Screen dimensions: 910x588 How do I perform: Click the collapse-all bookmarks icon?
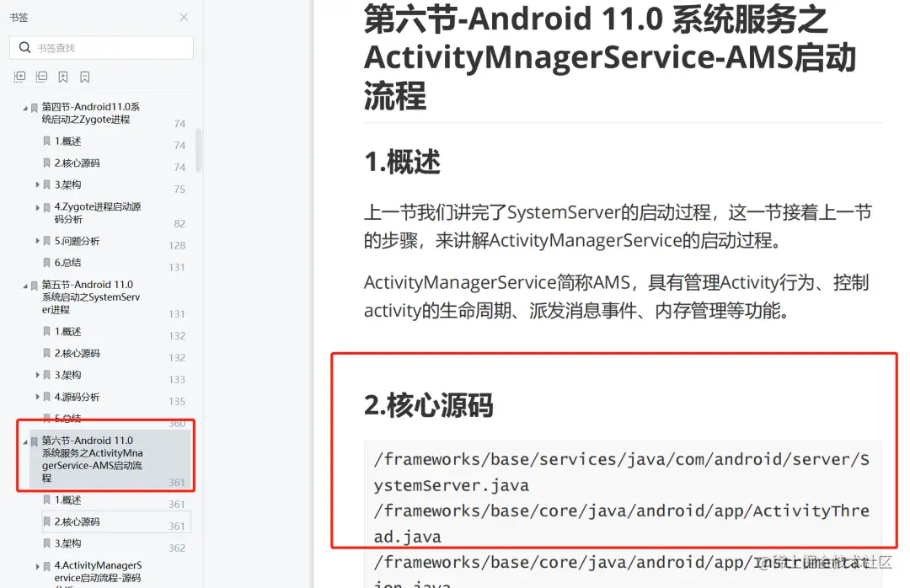(41, 77)
